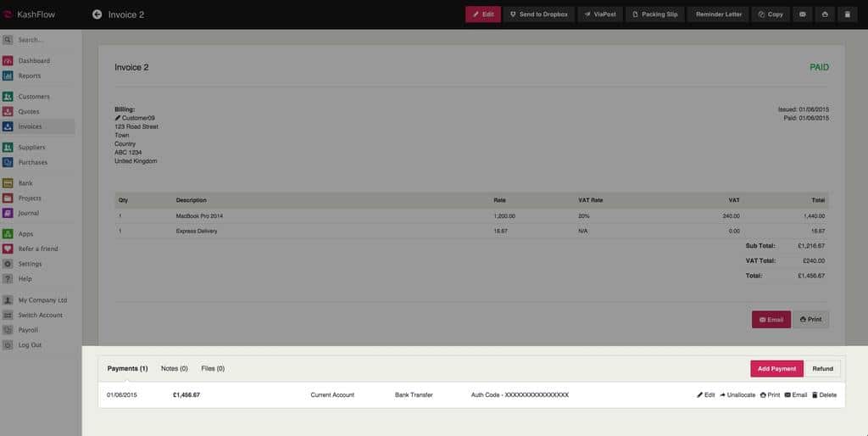Open Reports in the sidebar
Image resolution: width=868 pixels, height=436 pixels.
[x=30, y=76]
